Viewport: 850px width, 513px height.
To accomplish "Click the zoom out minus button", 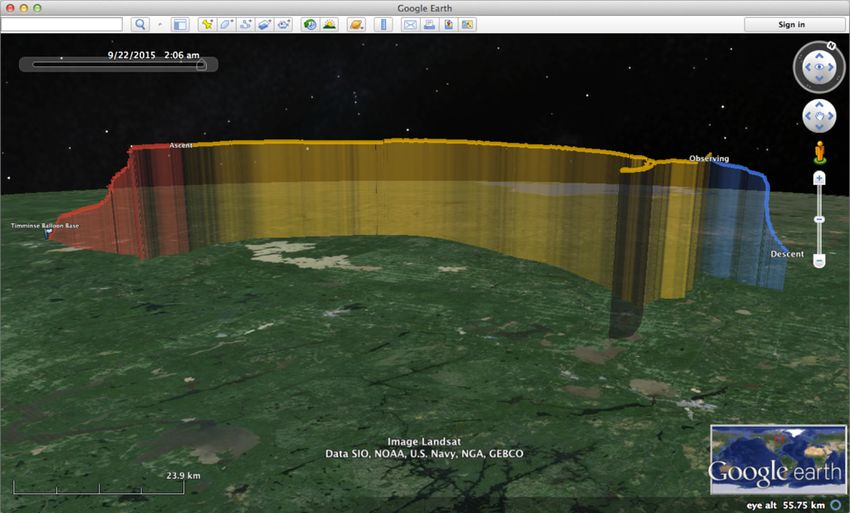I will pos(819,261).
